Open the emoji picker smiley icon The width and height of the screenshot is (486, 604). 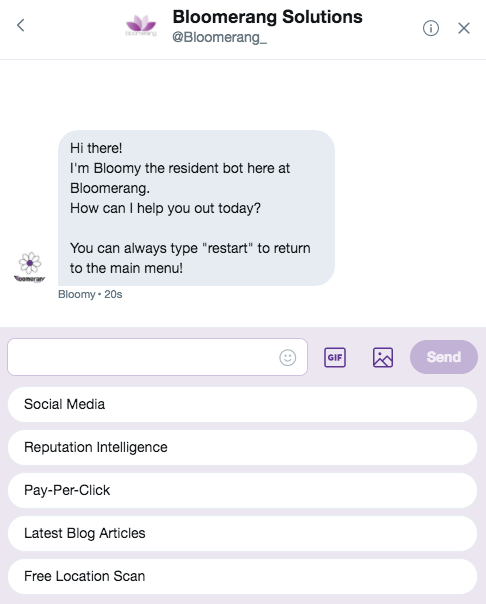287,357
